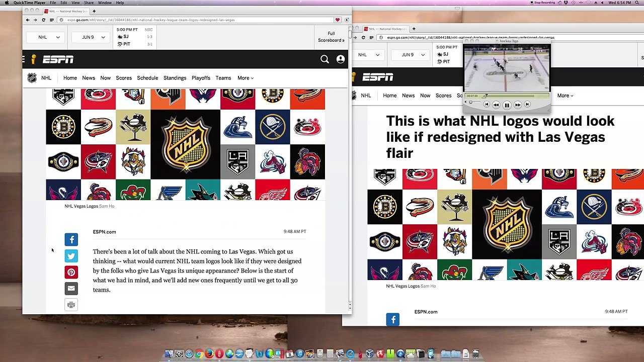Reload the page in the left browser window
This screenshot has height=362, width=644.
pos(43,20)
